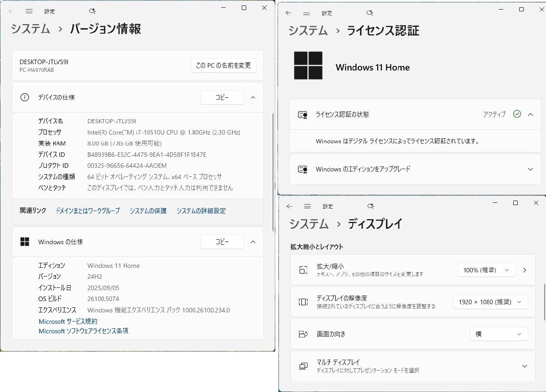Screen dimensions: 546x392
Task: Collapse the デバイスの仕様 section
Action: [x=253, y=97]
